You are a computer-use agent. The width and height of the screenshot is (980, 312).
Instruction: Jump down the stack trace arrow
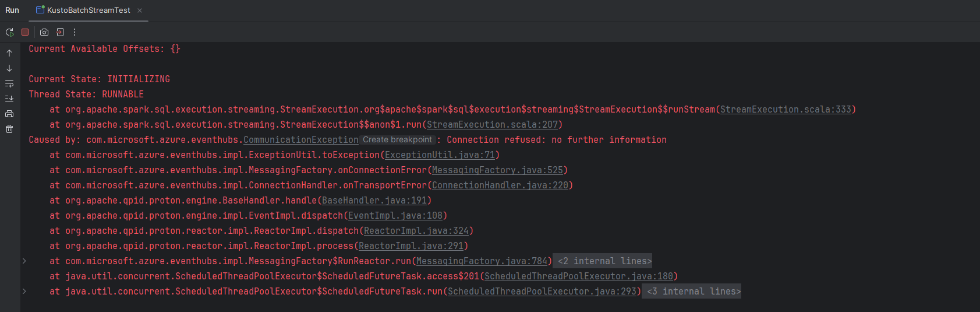tap(9, 68)
